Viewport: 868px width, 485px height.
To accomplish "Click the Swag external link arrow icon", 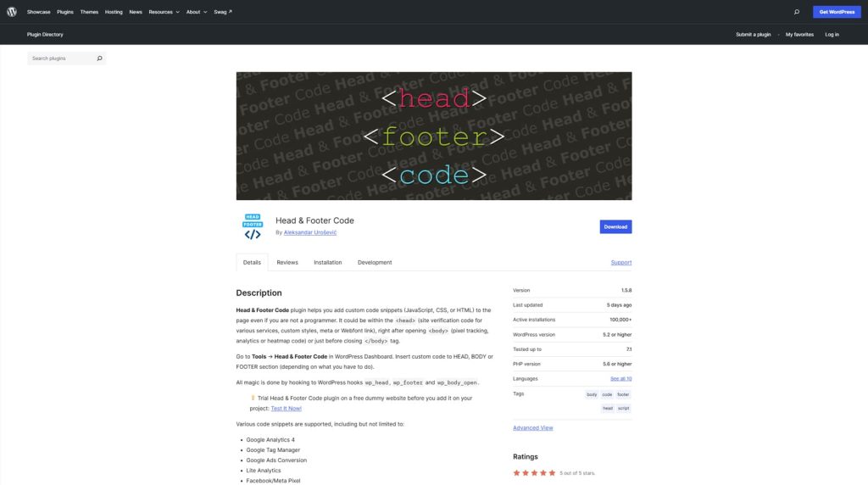I will [x=231, y=12].
